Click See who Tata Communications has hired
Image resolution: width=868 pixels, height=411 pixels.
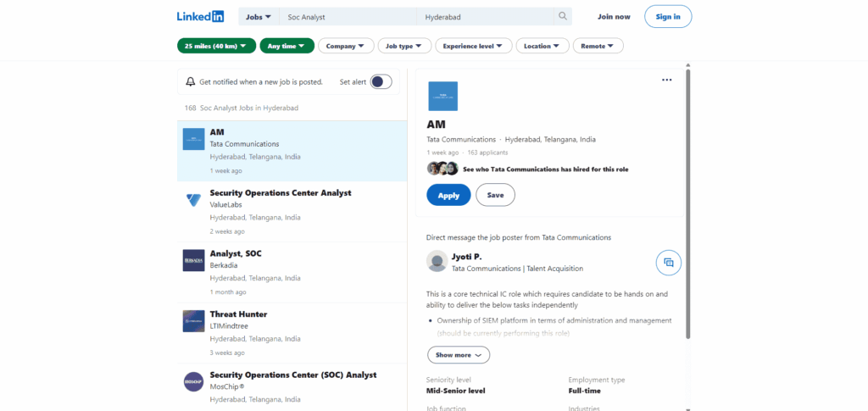[x=545, y=169]
